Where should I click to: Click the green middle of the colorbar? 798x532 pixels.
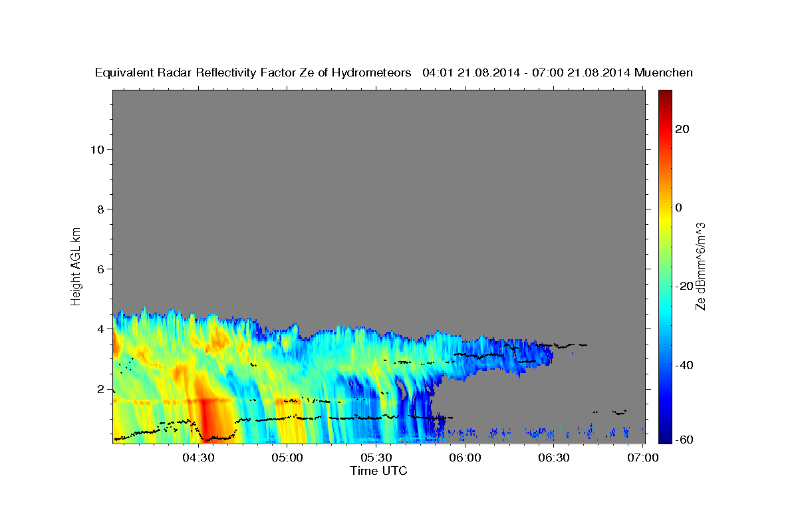[x=665, y=266]
